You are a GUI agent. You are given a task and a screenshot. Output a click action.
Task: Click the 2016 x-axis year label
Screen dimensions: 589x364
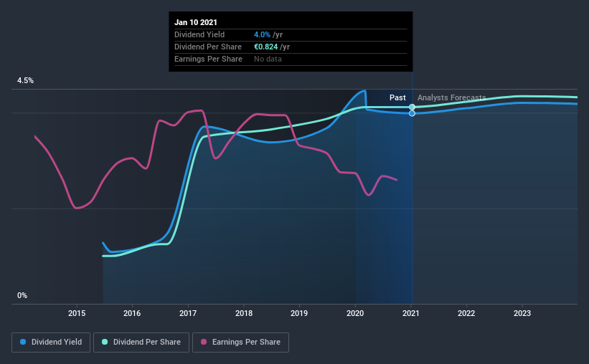point(132,313)
